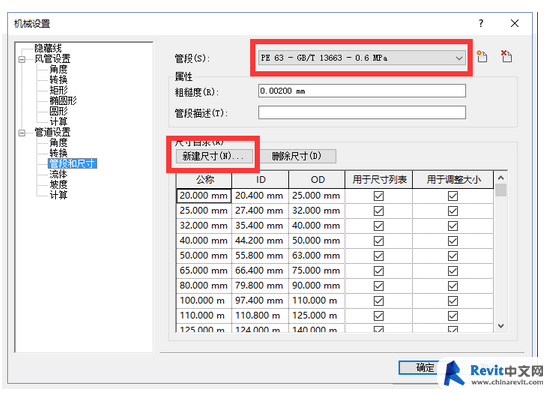Toggle 用于尺寸列表 checkbox for 100.000 row

[x=379, y=301]
